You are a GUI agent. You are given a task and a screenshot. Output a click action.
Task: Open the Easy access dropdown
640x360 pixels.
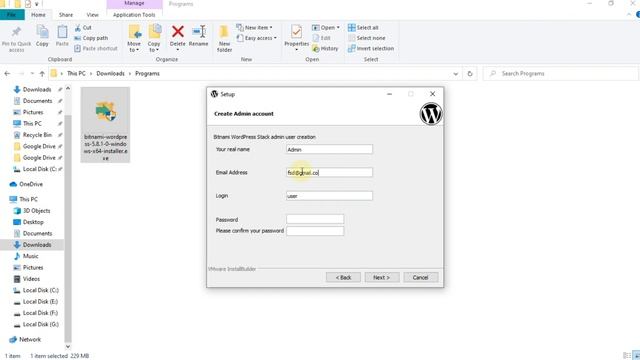(x=256, y=38)
